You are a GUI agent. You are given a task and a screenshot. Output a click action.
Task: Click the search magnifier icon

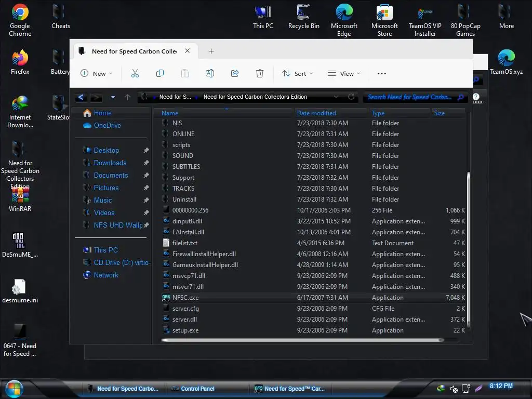coord(461,97)
